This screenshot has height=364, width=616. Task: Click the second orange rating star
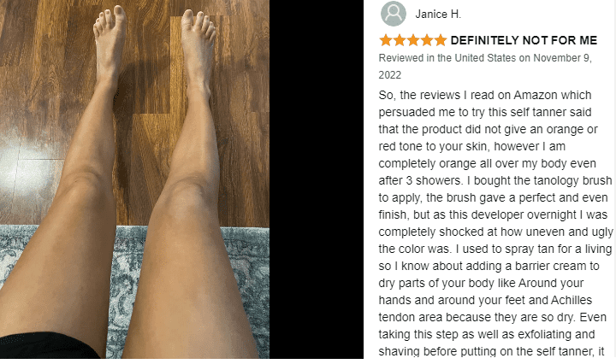click(x=400, y=40)
